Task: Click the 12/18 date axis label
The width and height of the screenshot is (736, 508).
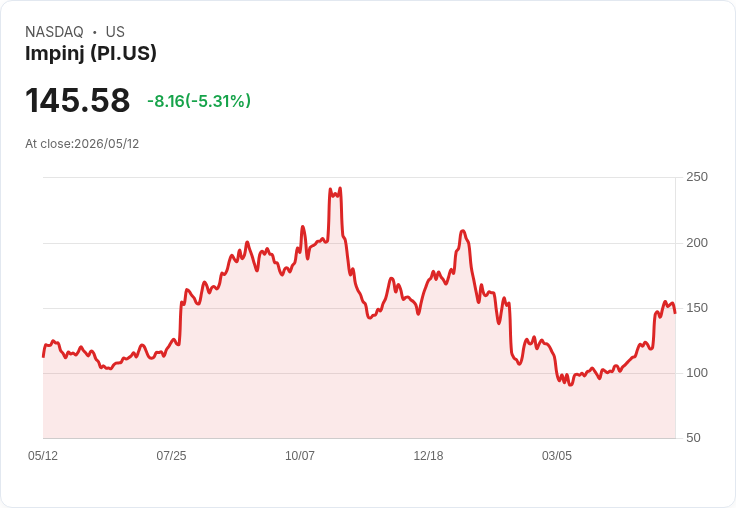Action: (x=429, y=455)
